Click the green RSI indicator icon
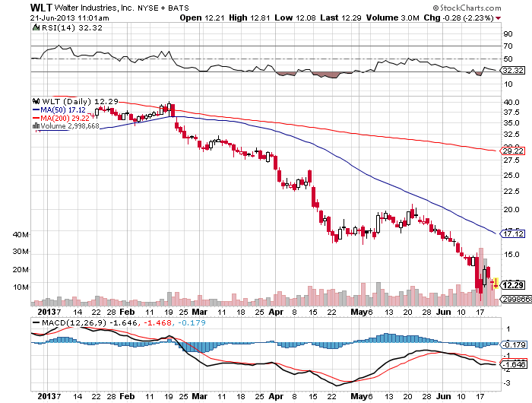This screenshot has width=532, height=403. (36, 27)
